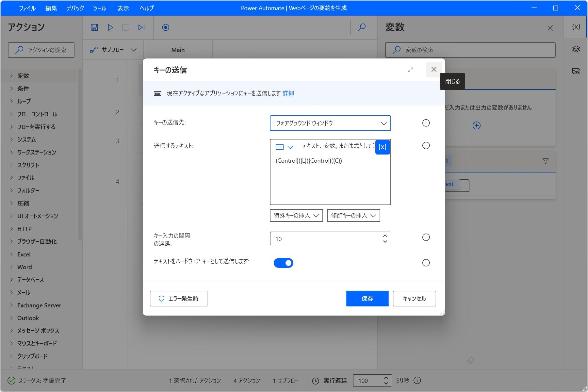Insert a variable with the {x} button
The height and width of the screenshot is (392, 588).
click(383, 147)
